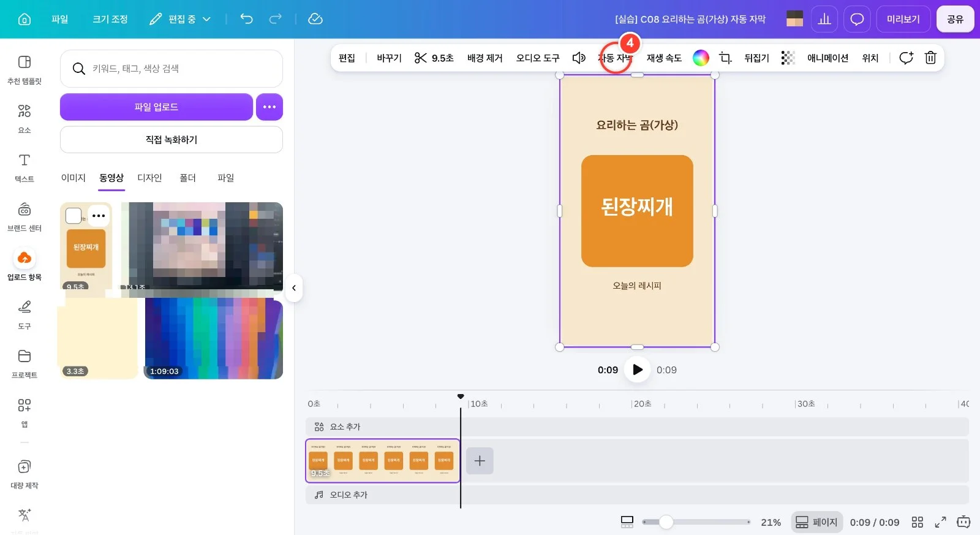
Task: Open the crop tool icon
Action: (725, 58)
